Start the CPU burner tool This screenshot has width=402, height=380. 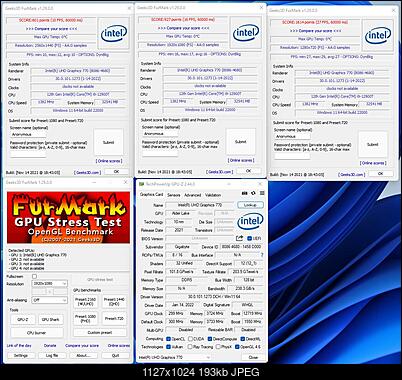(37, 333)
